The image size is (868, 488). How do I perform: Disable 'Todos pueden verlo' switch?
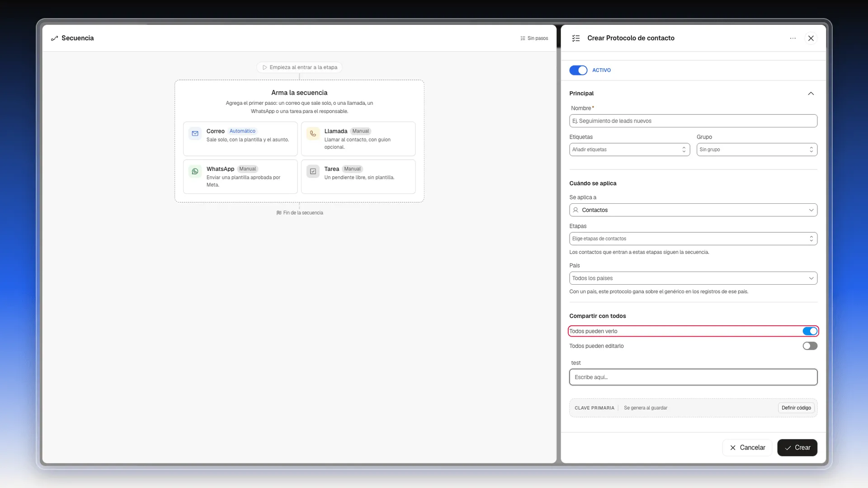[x=810, y=331]
